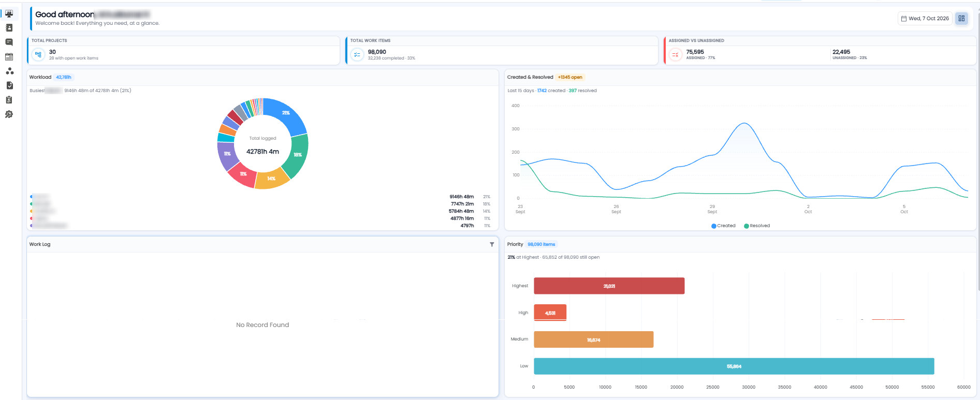Click the 30 total projects value
This screenshot has width=980, height=400.
(52, 52)
